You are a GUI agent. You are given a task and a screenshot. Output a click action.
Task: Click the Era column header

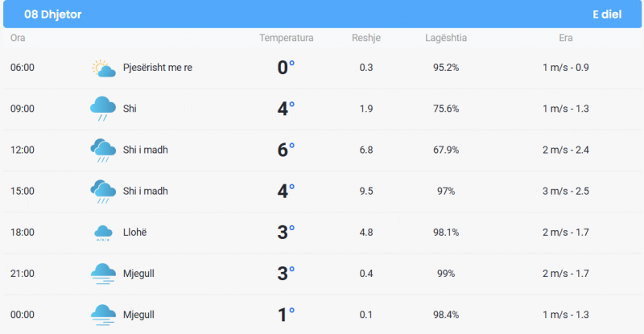pyautogui.click(x=566, y=38)
